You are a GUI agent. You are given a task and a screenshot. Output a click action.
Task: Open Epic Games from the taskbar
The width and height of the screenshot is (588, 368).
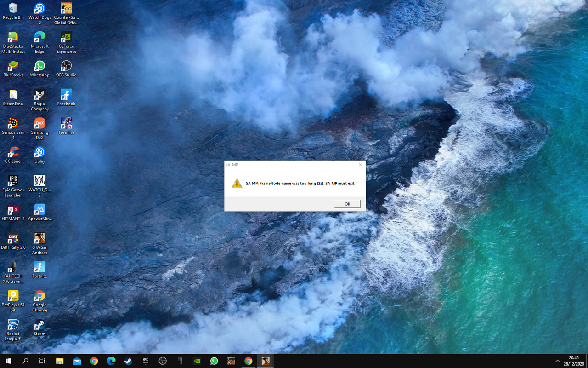145,361
